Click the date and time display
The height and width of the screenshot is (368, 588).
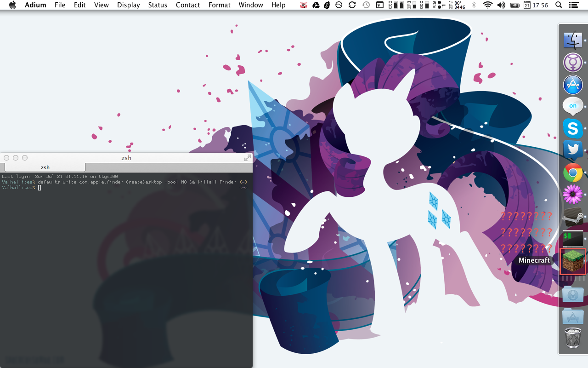(x=537, y=5)
